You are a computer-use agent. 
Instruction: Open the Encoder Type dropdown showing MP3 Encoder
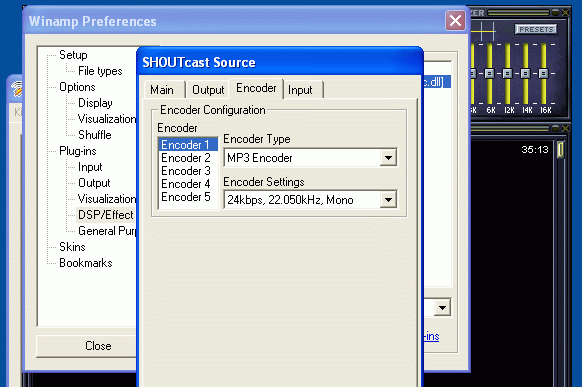pos(310,158)
